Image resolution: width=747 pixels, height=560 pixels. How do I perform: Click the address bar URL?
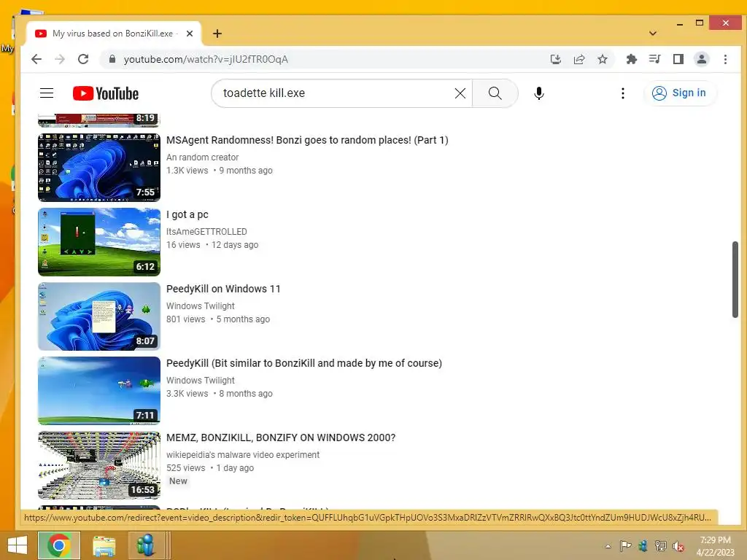(206, 60)
